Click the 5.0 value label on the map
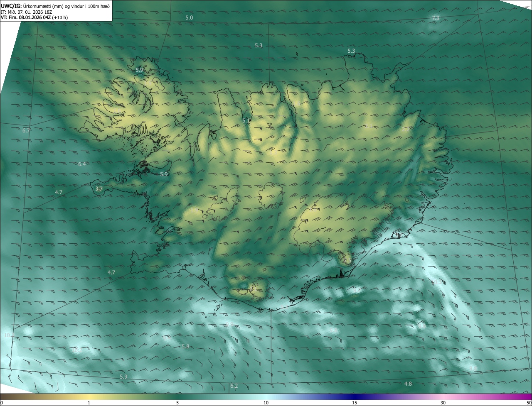 (189, 17)
